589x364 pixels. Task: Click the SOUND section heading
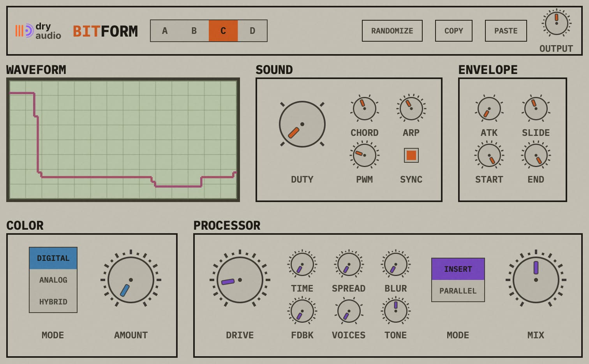pyautogui.click(x=274, y=70)
